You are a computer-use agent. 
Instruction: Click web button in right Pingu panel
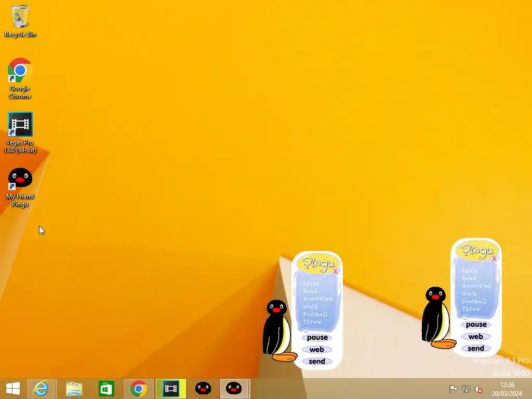476,337
